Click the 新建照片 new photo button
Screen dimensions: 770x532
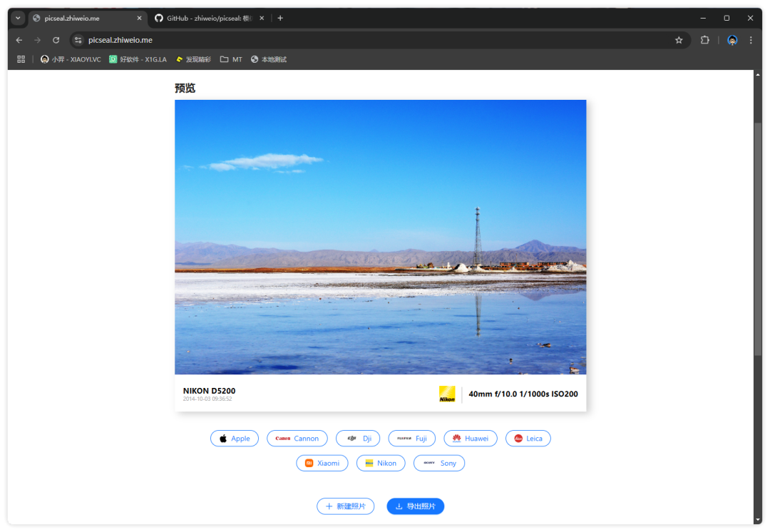click(x=345, y=506)
